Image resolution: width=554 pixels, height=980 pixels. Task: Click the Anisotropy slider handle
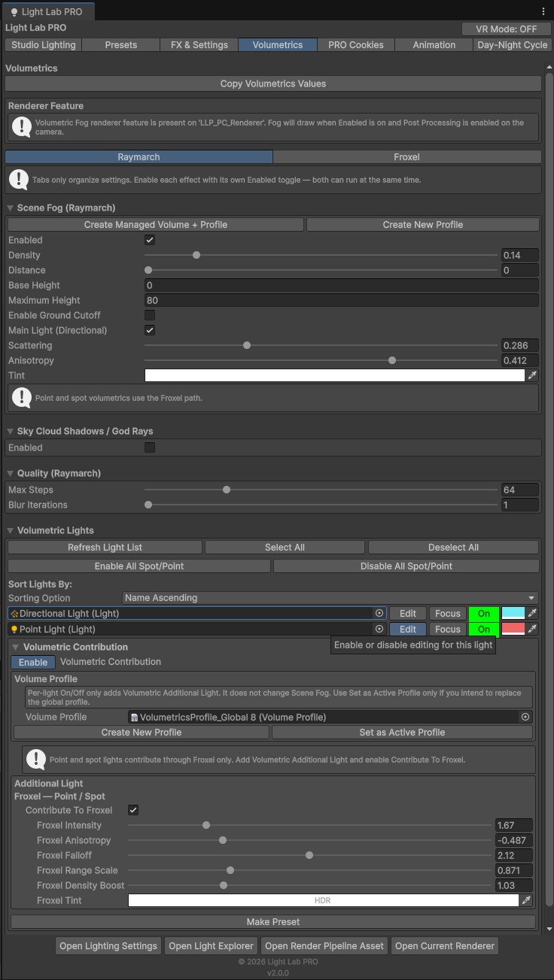coord(392,360)
